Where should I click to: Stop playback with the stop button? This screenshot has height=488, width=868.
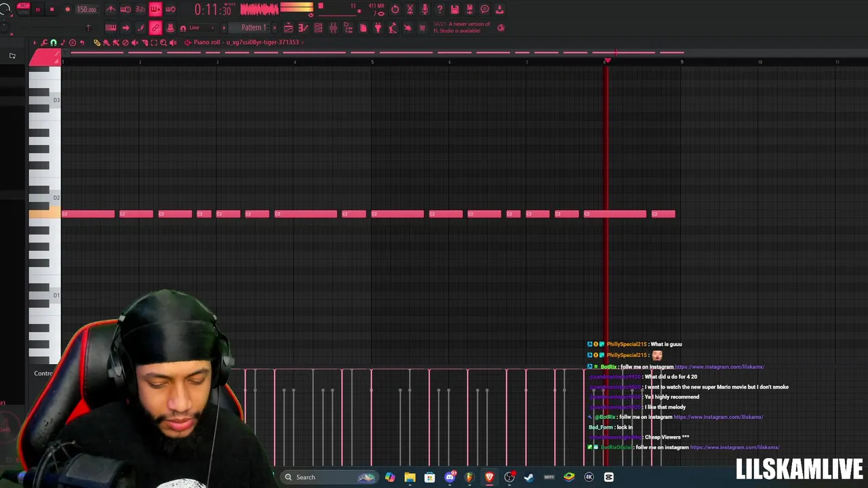pos(52,9)
